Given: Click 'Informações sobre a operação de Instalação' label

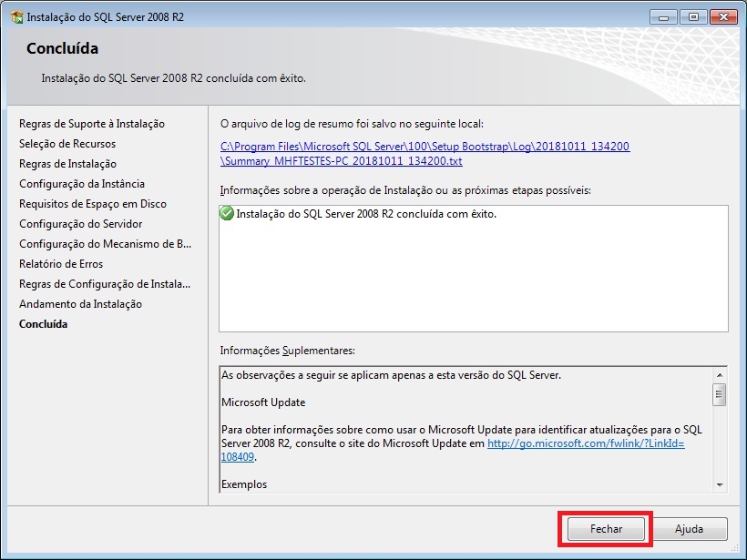Looking at the screenshot, I should [x=405, y=190].
